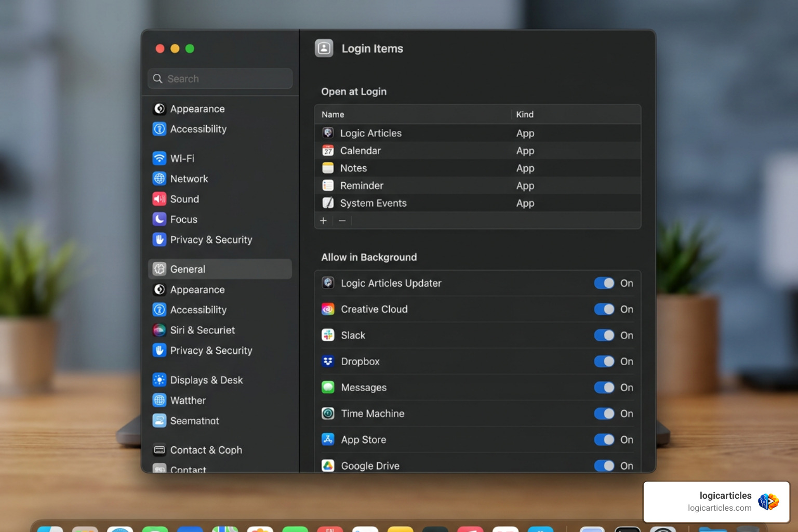Click App kind of Reminder row
Viewport: 798px width, 532px height.
click(525, 185)
